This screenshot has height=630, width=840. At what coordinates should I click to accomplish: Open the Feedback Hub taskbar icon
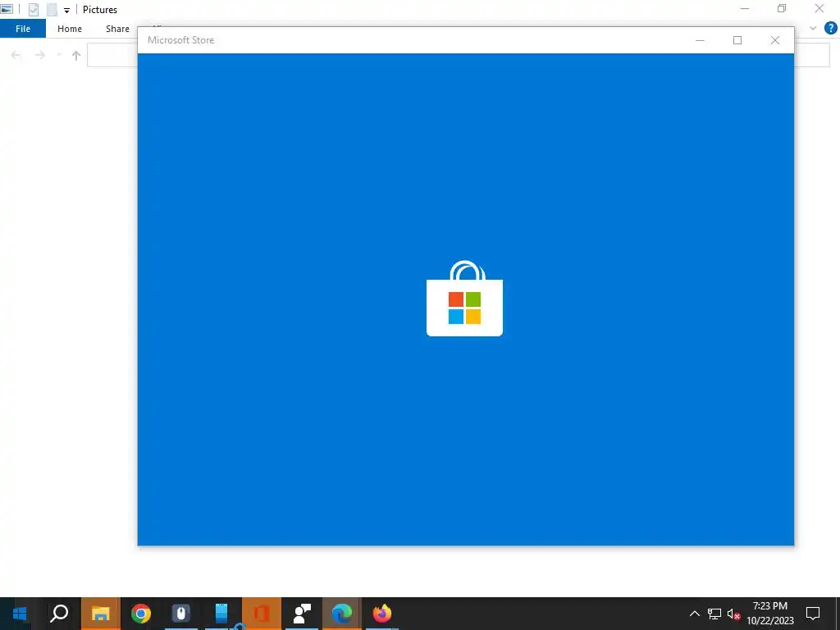click(x=302, y=614)
